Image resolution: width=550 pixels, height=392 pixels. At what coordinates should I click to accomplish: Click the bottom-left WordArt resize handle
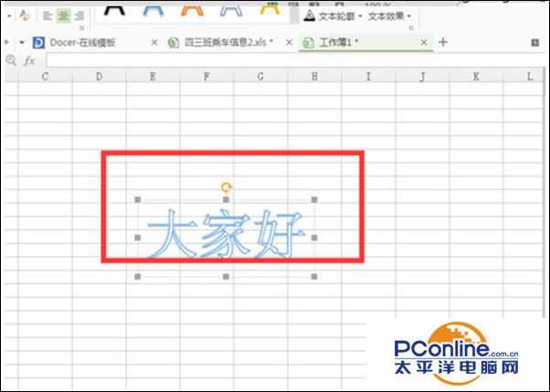tap(137, 277)
